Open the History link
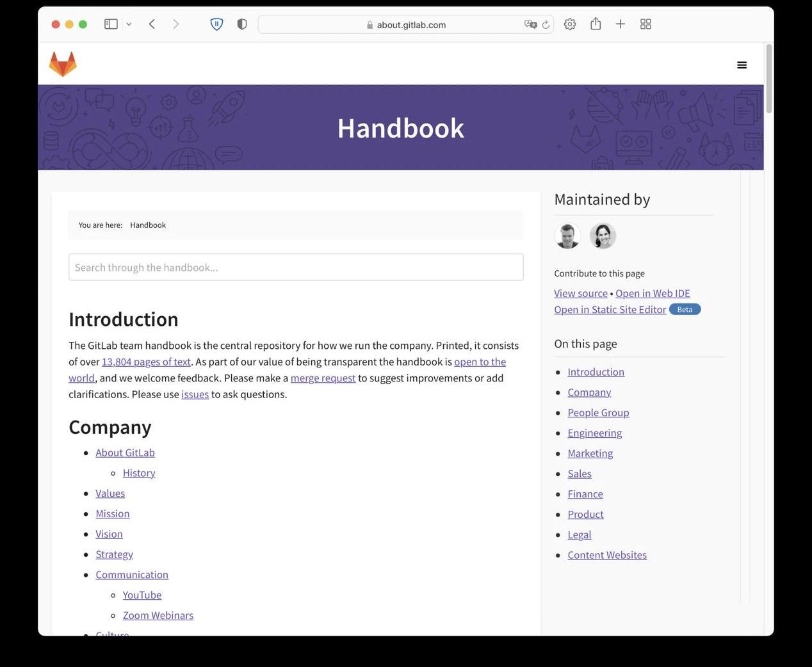The width and height of the screenshot is (812, 667). pyautogui.click(x=139, y=473)
